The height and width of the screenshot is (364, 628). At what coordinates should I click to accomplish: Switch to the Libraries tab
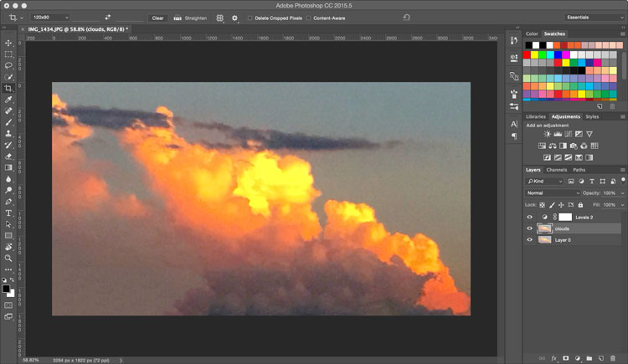[536, 116]
